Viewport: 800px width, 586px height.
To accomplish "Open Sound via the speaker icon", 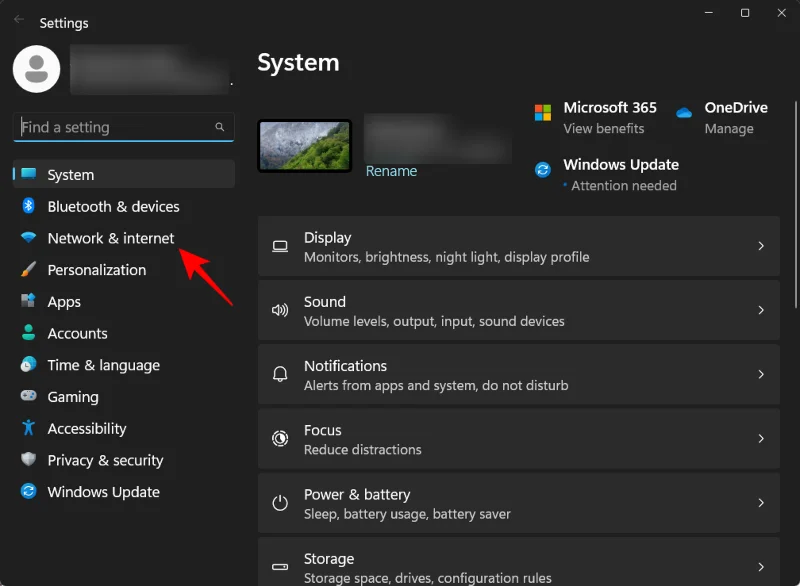I will click(280, 310).
